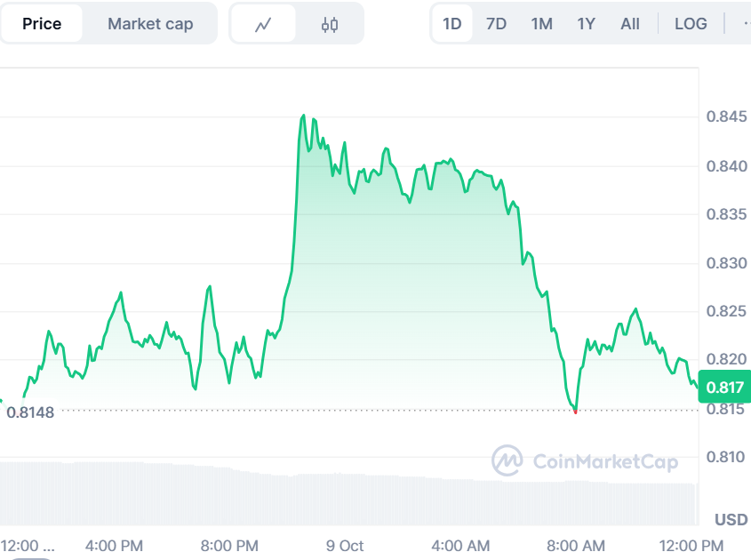
Task: Switch to line chart view
Action: tap(263, 24)
